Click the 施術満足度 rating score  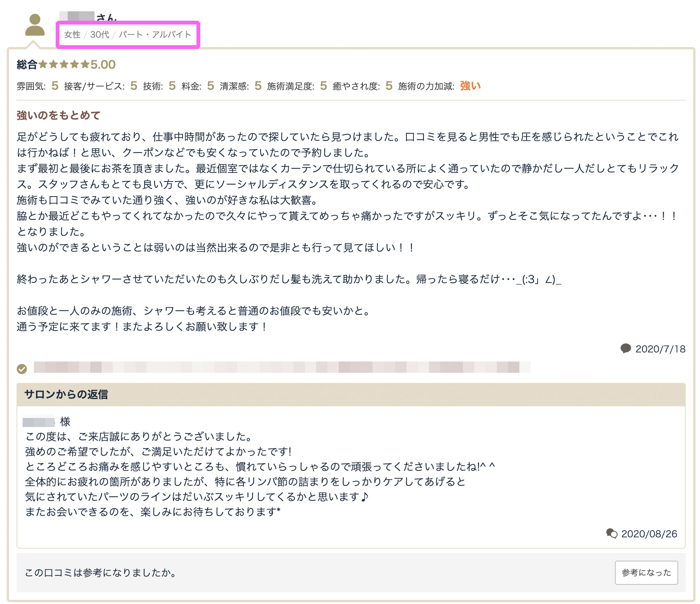click(x=323, y=86)
